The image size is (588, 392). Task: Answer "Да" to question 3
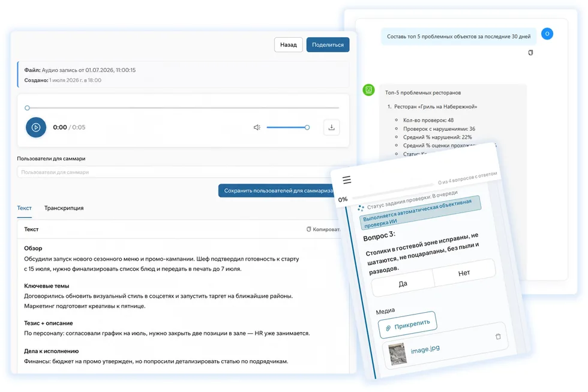(403, 284)
